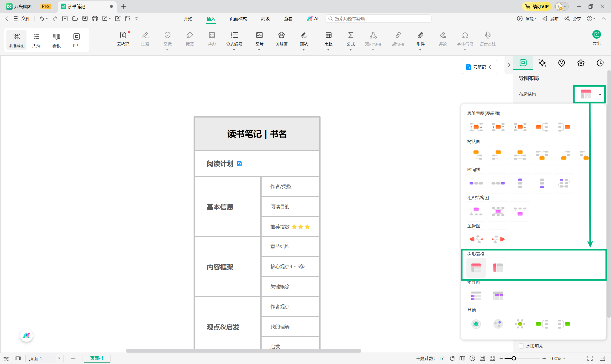Click the cloud note icon beside 阅读计划
Viewport: 611px width, 364px height.
tap(239, 164)
